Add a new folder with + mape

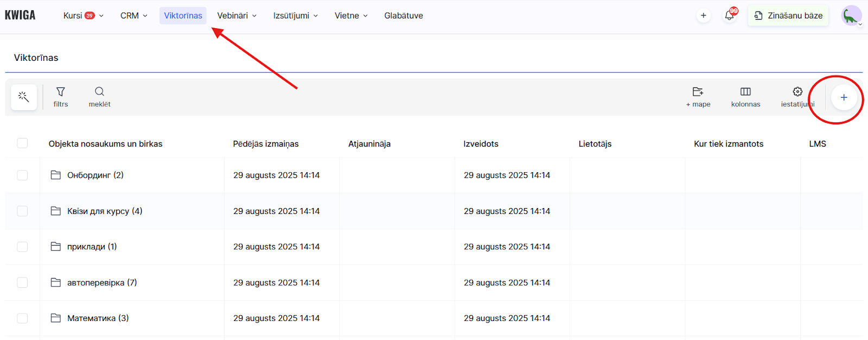tap(698, 97)
